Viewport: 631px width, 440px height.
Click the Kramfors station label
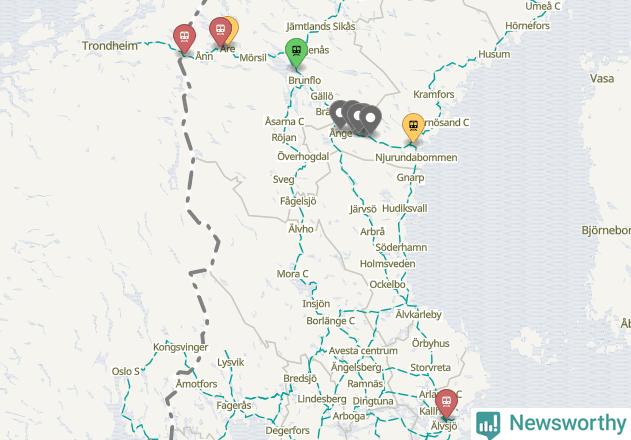(433, 94)
